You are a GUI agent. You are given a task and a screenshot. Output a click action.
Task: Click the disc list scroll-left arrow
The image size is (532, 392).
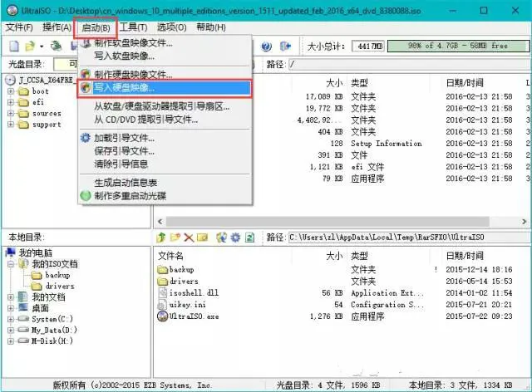(160, 222)
